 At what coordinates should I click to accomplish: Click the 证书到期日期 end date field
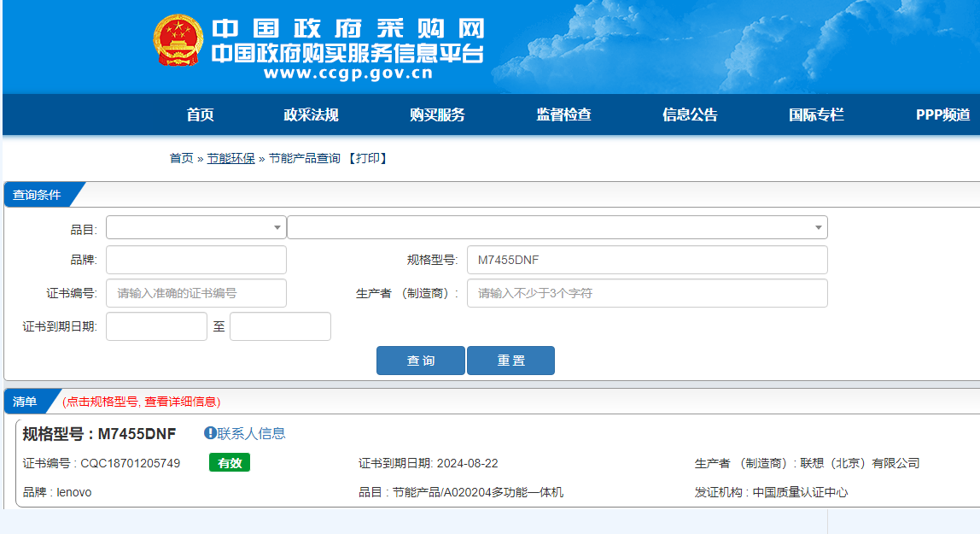click(x=280, y=326)
